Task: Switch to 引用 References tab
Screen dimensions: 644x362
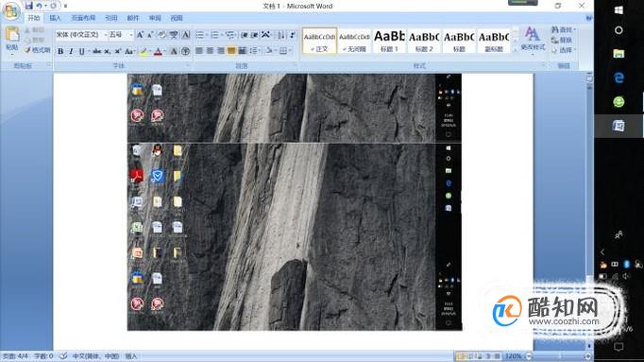Action: click(x=111, y=18)
